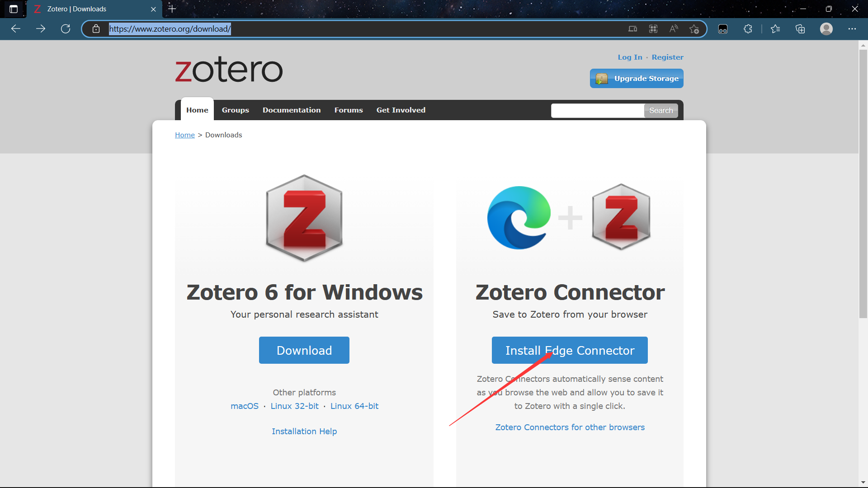Select the Documentation menu item
This screenshot has width=868, height=488.
[292, 110]
